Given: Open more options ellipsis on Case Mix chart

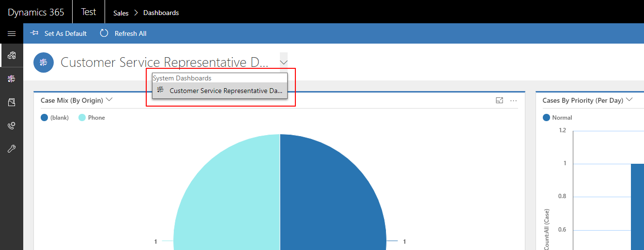Looking at the screenshot, I should click(x=514, y=100).
